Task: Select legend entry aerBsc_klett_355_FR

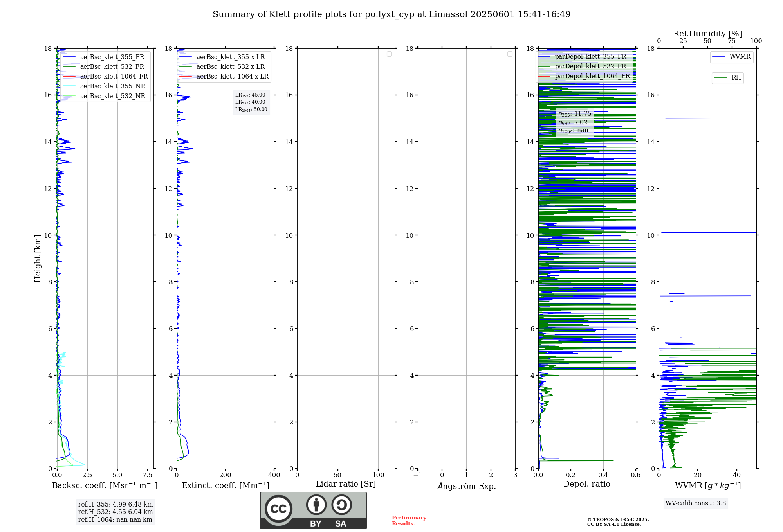Action: 105,57
